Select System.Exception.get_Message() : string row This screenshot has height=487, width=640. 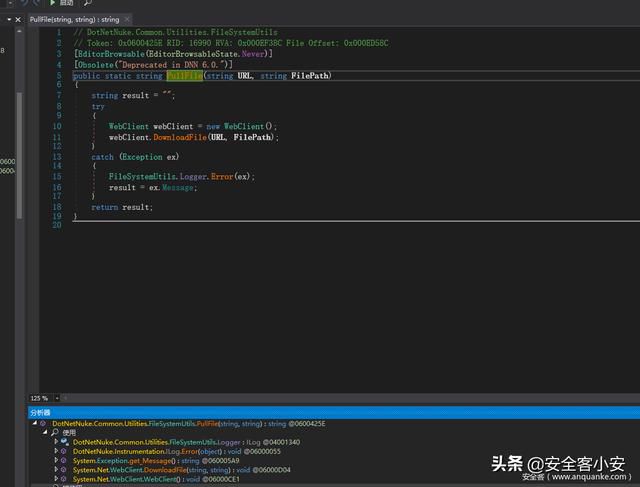pyautogui.click(x=156, y=461)
